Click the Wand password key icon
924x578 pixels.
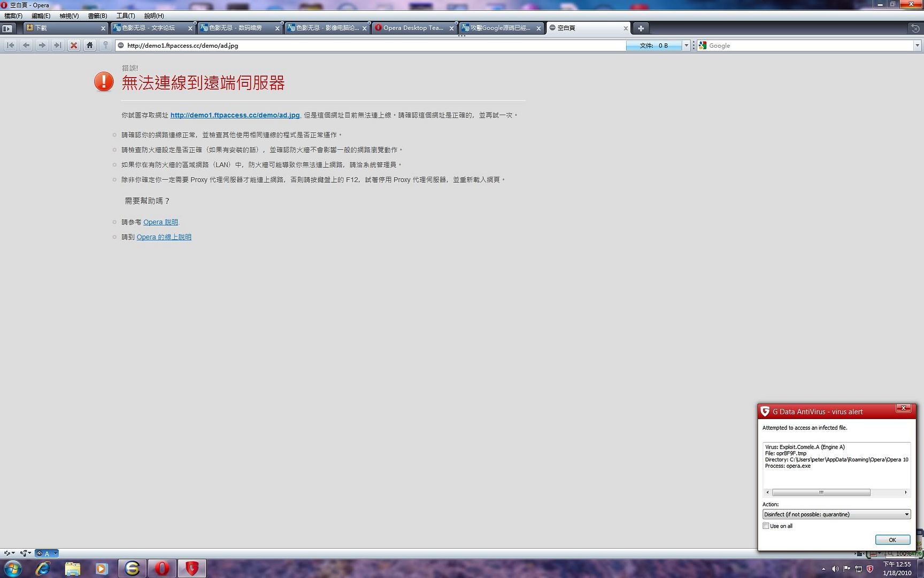[105, 45]
